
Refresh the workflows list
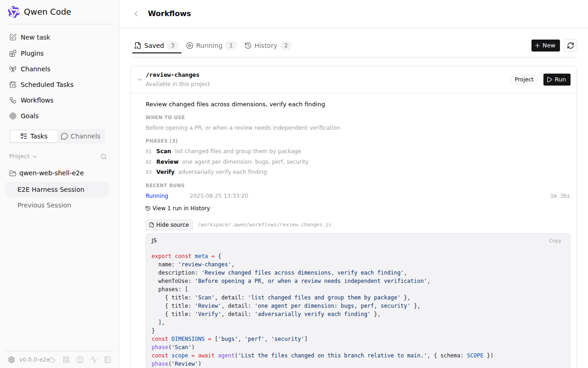point(571,46)
